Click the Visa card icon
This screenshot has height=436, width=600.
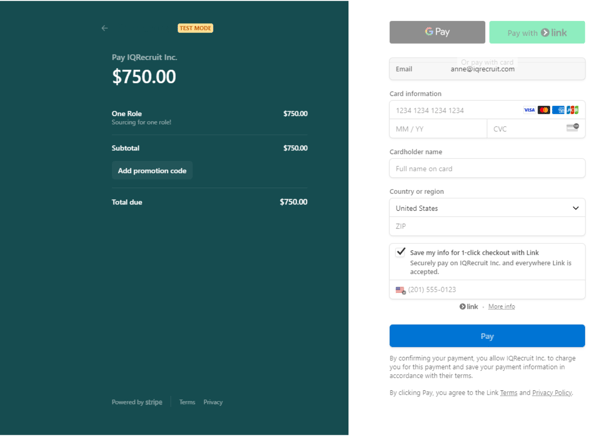pos(529,110)
